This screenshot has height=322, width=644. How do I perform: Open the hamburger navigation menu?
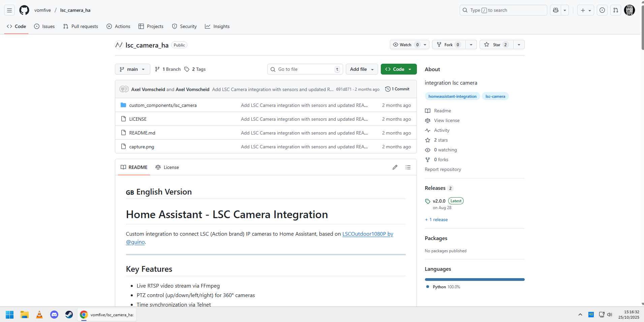click(9, 10)
